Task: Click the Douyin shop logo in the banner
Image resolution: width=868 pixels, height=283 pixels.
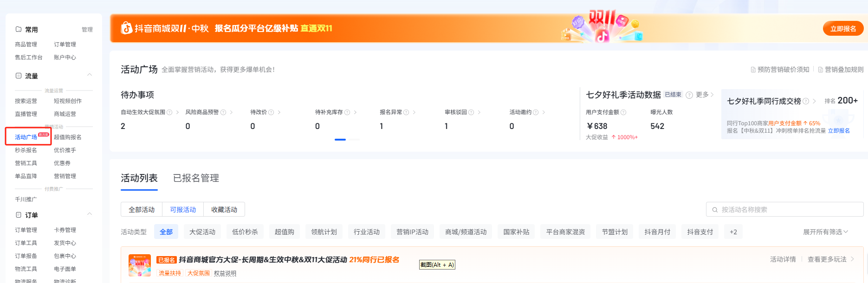Action: point(127,28)
